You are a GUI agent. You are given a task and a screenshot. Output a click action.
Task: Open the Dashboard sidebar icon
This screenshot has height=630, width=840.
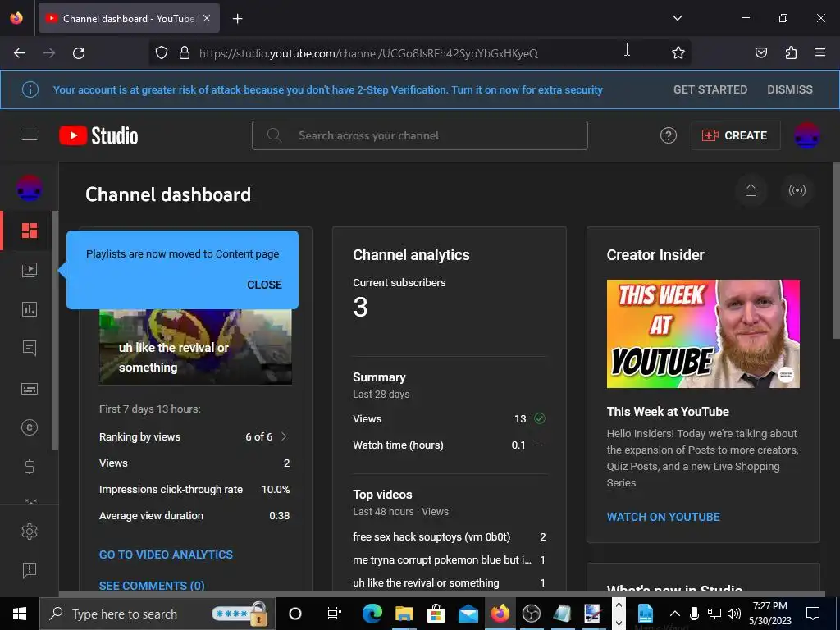(30, 231)
